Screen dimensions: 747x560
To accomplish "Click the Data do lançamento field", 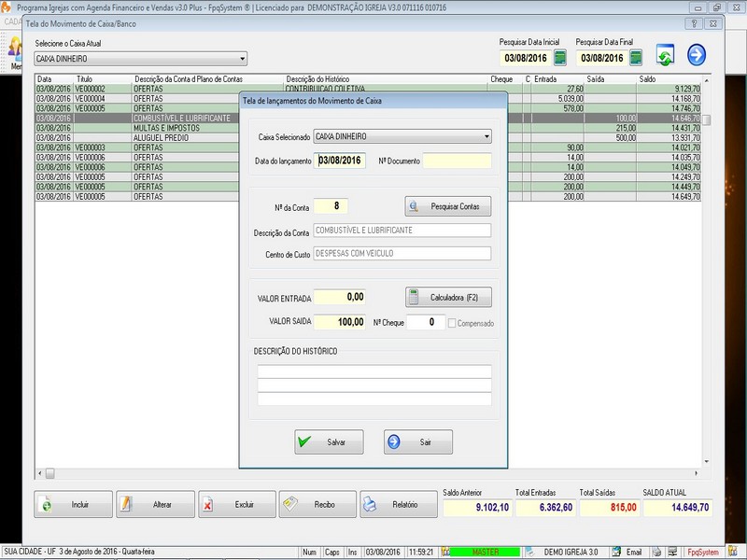I will pos(340,161).
